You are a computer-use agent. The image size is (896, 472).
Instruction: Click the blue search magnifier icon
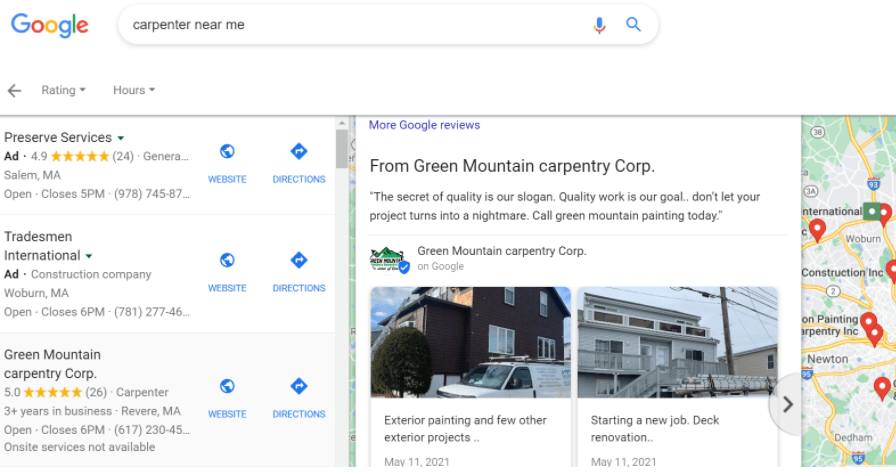click(x=633, y=25)
